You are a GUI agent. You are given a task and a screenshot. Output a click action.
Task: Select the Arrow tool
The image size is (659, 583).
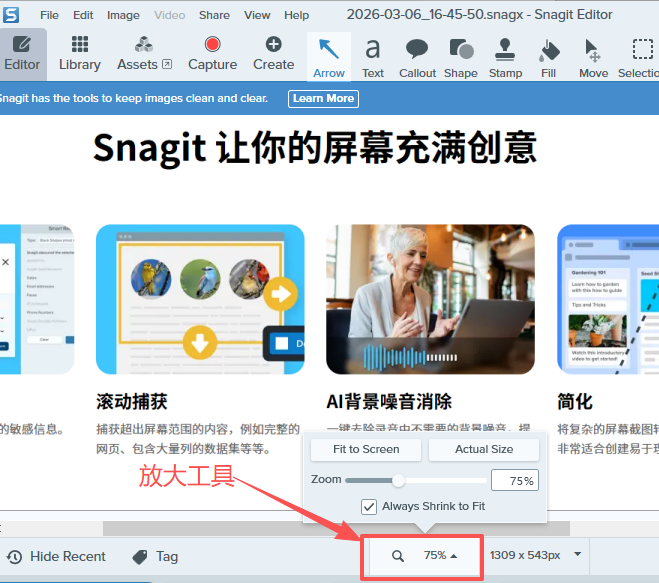[x=329, y=57]
